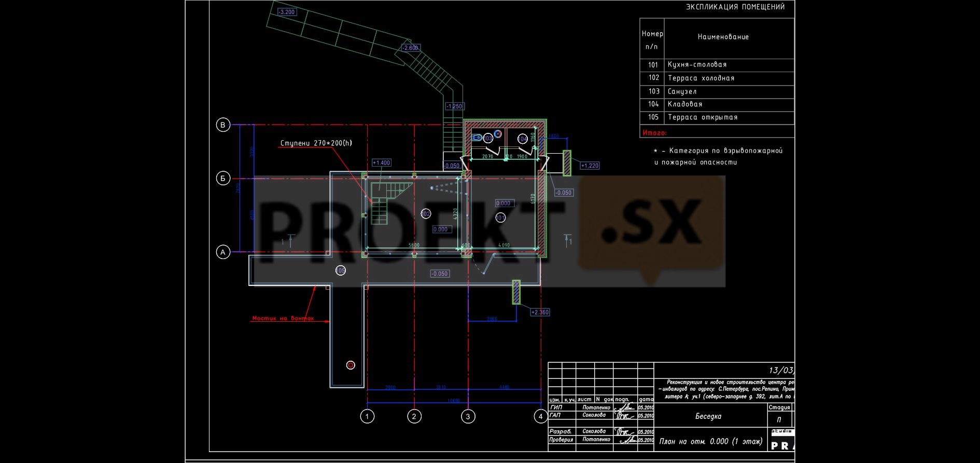
Task: Select the '13/03' project number text
Action: 781,370
